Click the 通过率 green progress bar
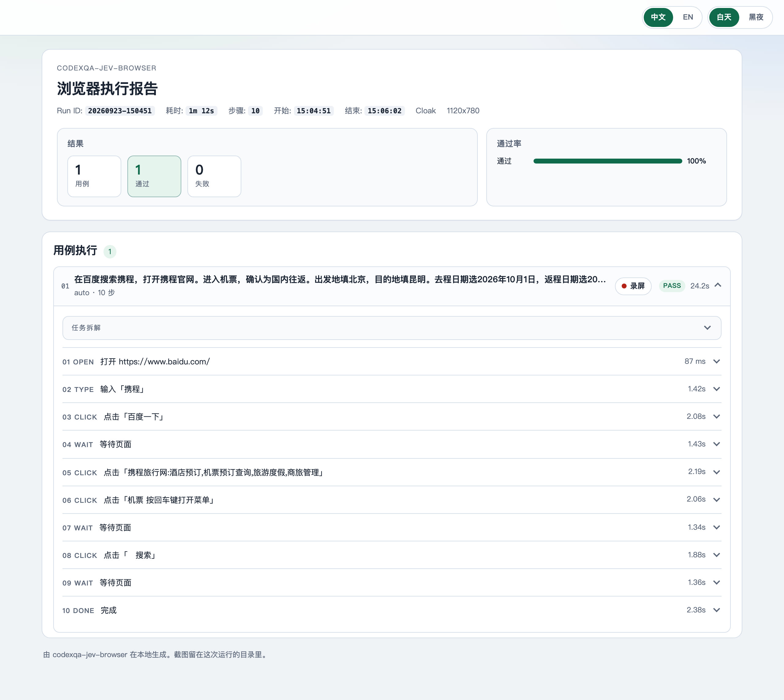The width and height of the screenshot is (784, 700). (x=607, y=161)
